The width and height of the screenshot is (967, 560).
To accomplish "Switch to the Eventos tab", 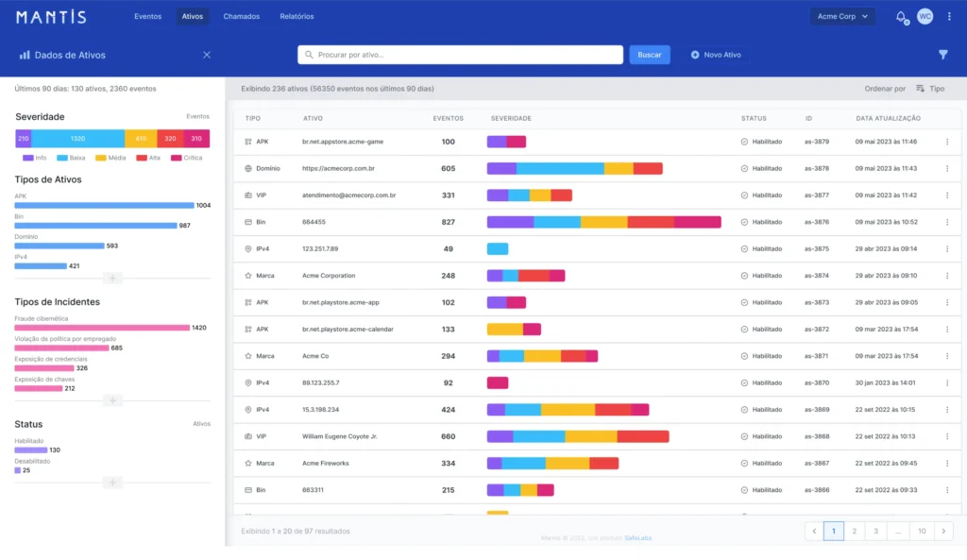I will [147, 16].
